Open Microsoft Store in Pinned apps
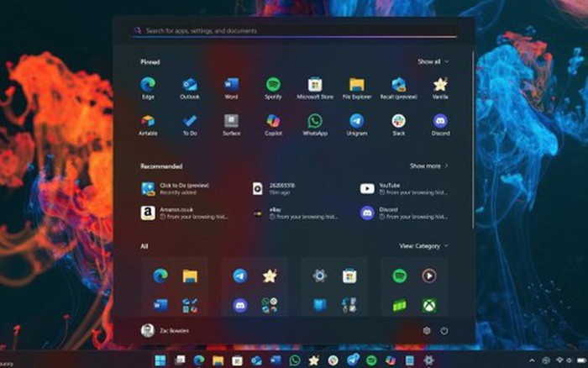Image resolution: width=588 pixels, height=368 pixels. [315, 87]
